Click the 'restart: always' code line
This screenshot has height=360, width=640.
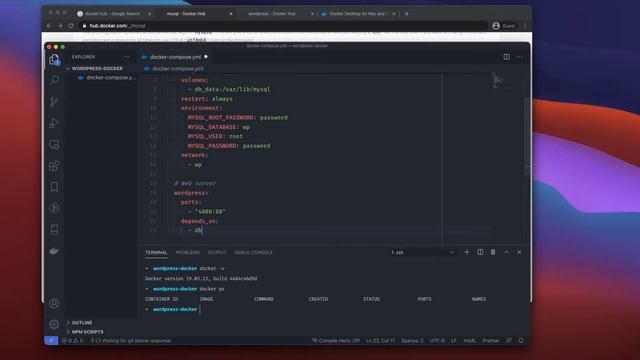point(207,99)
